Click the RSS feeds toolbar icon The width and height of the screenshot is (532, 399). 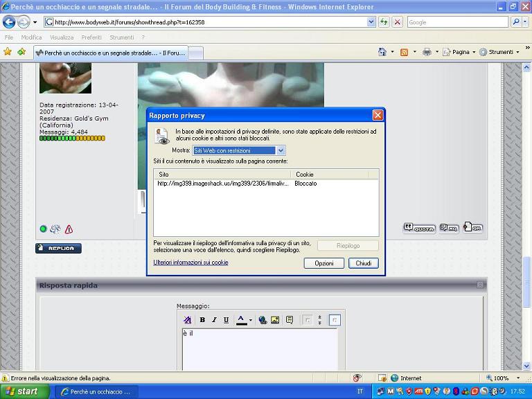[404, 52]
